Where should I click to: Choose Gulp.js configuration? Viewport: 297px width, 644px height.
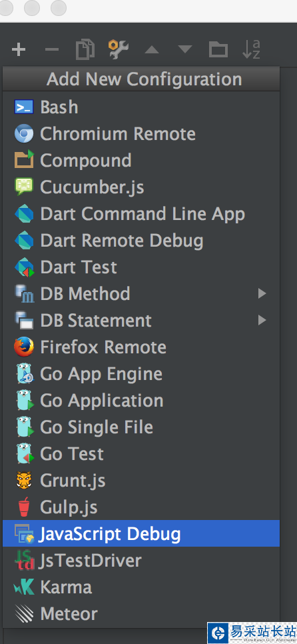coord(141,507)
